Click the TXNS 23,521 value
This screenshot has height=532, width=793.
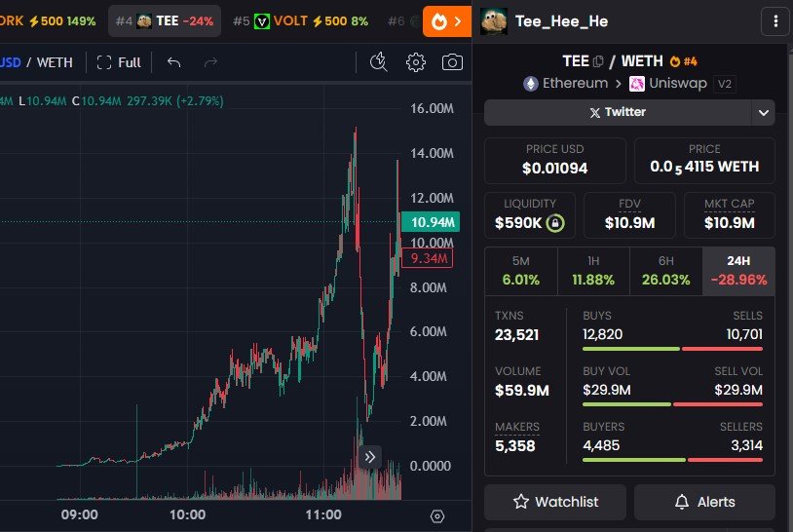coord(516,335)
